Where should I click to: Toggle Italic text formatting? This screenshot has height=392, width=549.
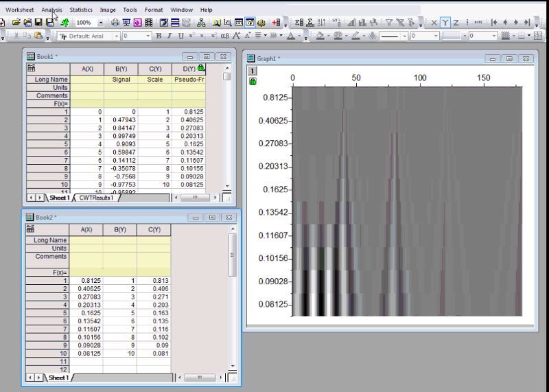pos(170,36)
